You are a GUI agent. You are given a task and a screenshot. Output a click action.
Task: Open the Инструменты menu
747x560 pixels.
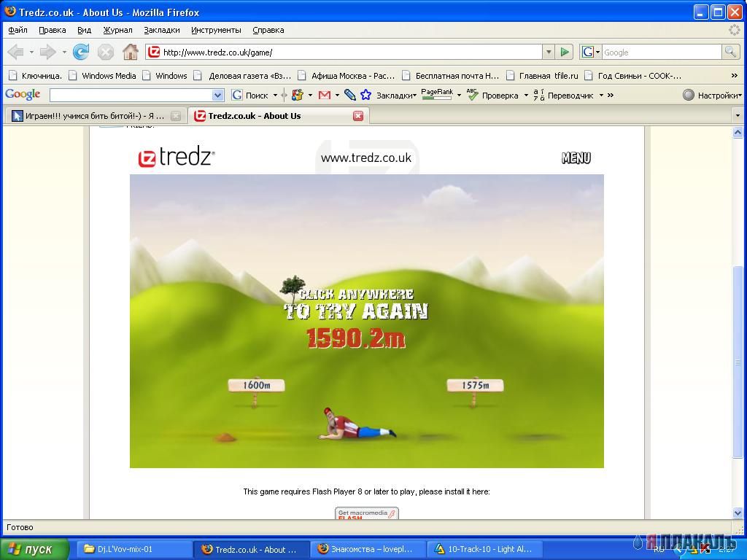216,30
